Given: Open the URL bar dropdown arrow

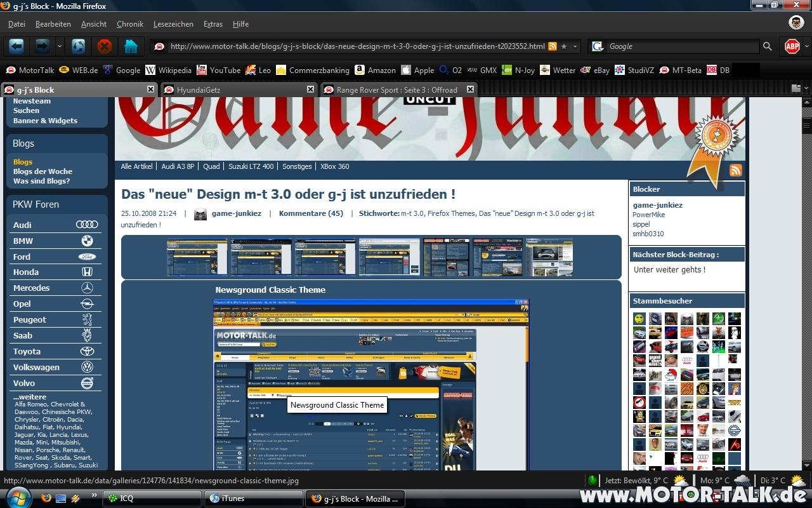Looking at the screenshot, I should pyautogui.click(x=575, y=46).
